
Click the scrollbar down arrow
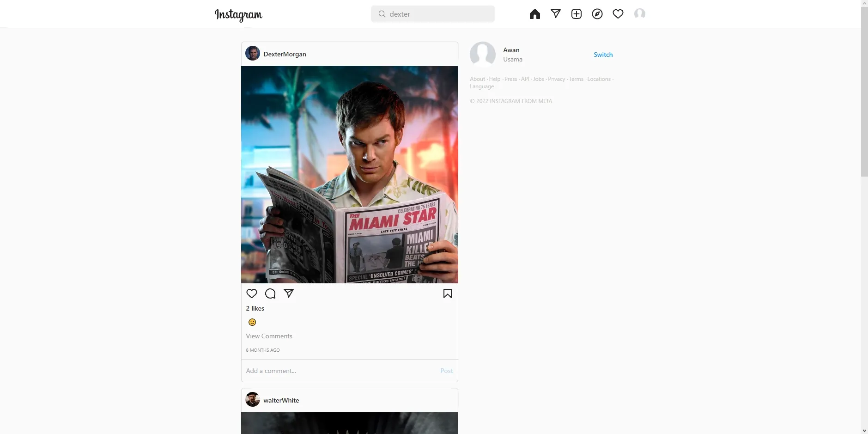click(x=864, y=430)
